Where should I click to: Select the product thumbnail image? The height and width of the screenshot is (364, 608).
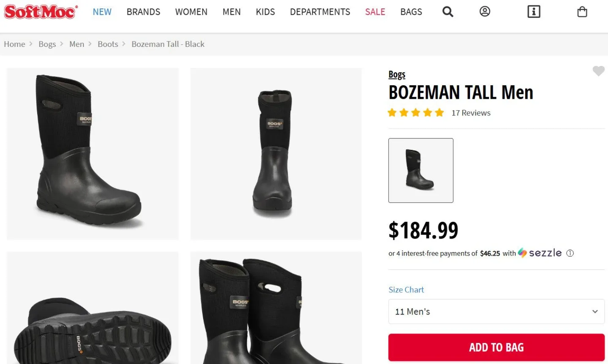pyautogui.click(x=421, y=170)
